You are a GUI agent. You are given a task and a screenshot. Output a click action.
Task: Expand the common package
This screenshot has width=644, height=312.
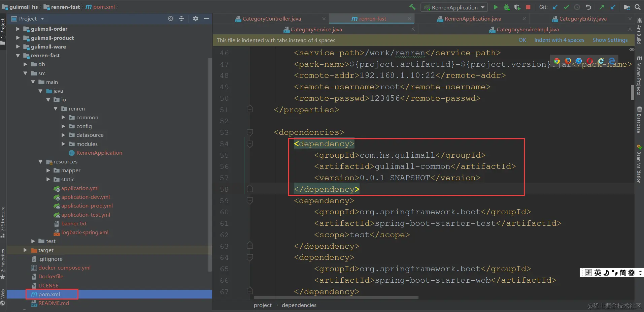click(x=63, y=117)
